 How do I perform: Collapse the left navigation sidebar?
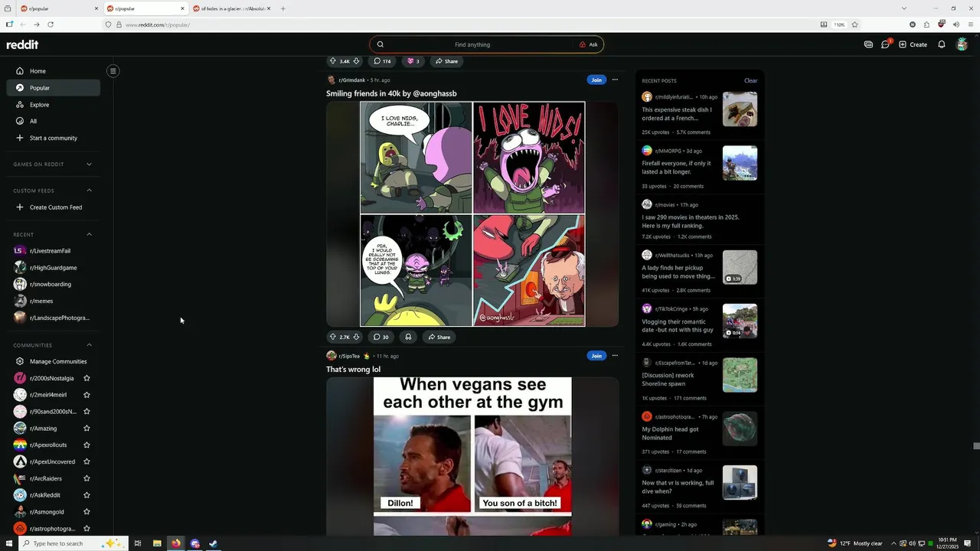click(113, 71)
